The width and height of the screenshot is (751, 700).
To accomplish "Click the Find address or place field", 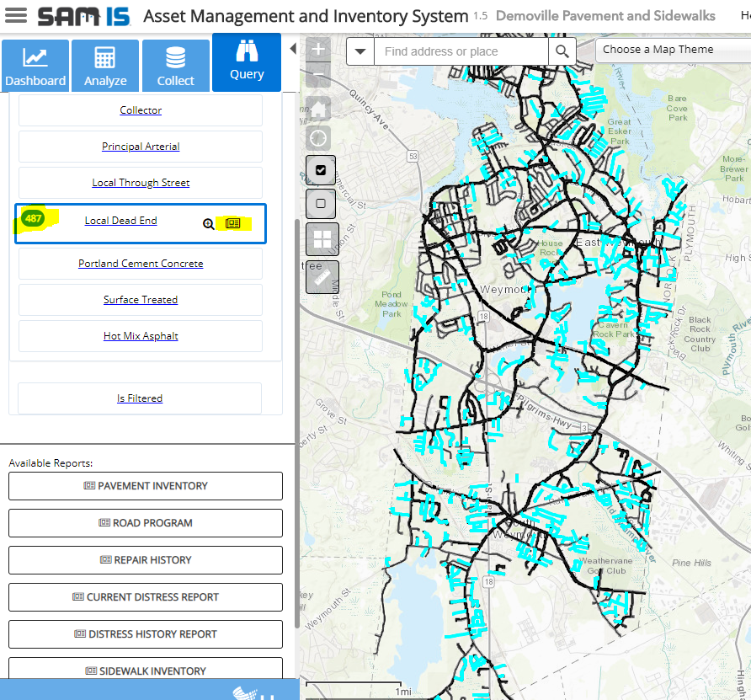I will pyautogui.click(x=461, y=51).
